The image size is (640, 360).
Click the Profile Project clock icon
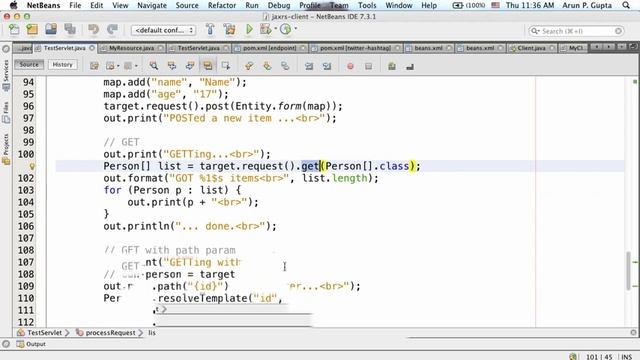click(286, 30)
